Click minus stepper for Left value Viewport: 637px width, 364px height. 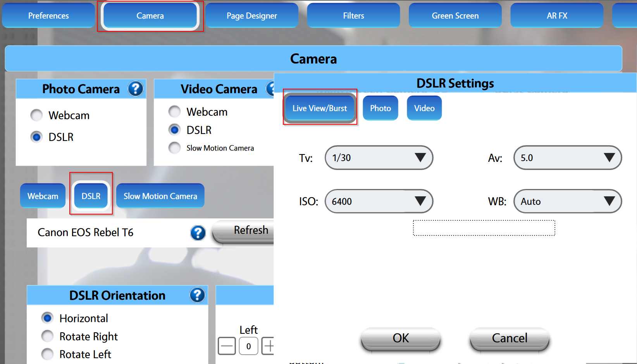point(227,346)
